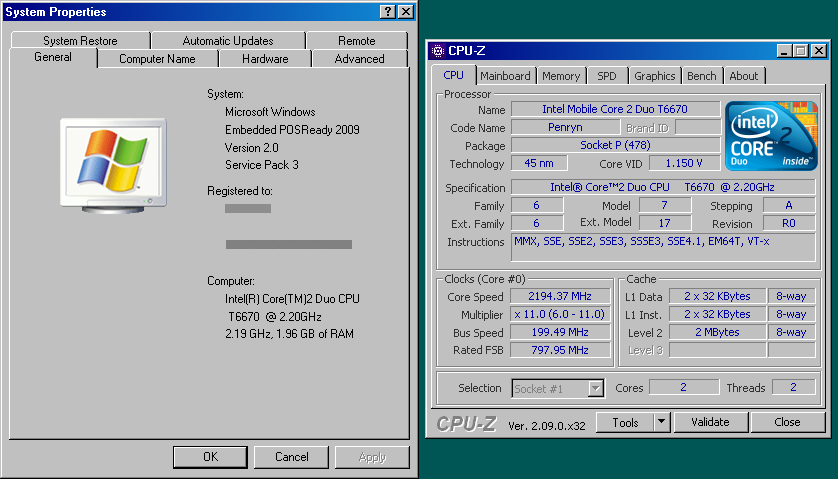This screenshot has width=838, height=479.
Task: Open the Computer Name tab
Action: pyautogui.click(x=157, y=59)
